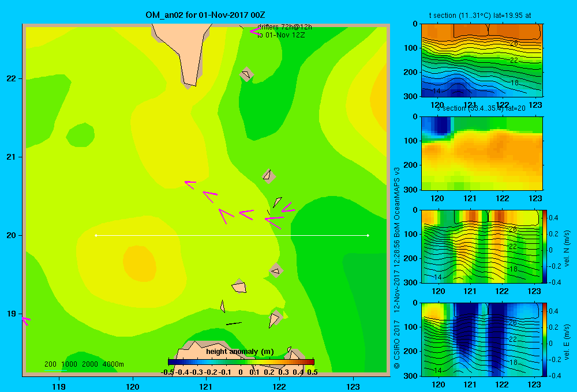Screen dimensions: 577x392
Task: Click longitude label 122 on main map
Action: pyautogui.click(x=279, y=386)
